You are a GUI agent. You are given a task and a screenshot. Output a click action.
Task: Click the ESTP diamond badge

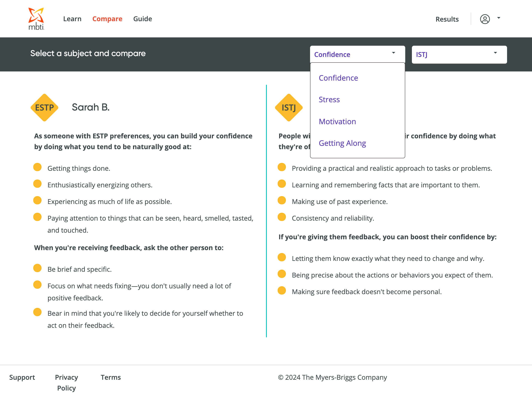[x=44, y=107]
